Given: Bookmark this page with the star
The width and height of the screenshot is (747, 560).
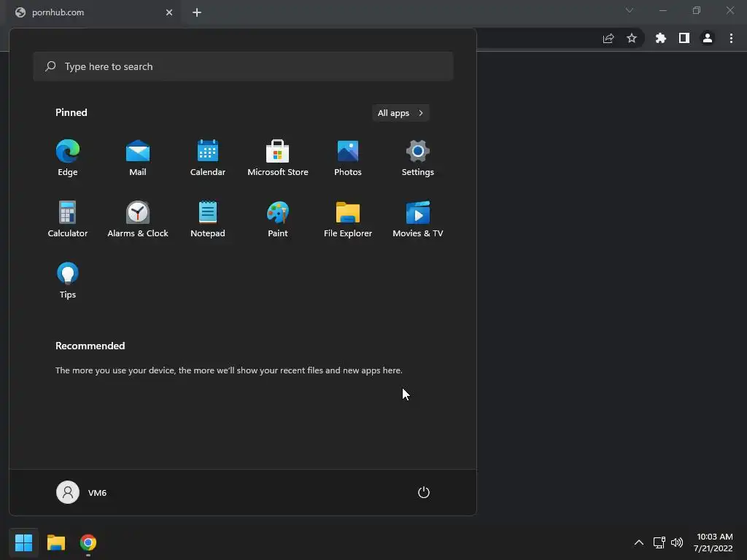Looking at the screenshot, I should (632, 38).
